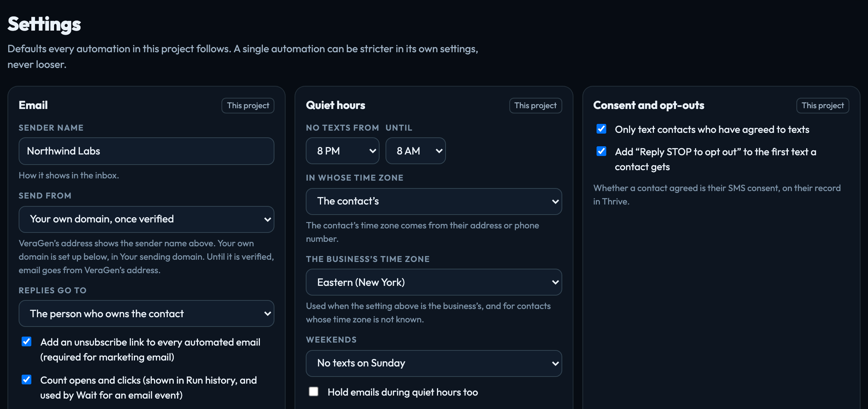This screenshot has height=409, width=868.
Task: Click the 'Used when the setting above' hint
Action: [x=428, y=313]
